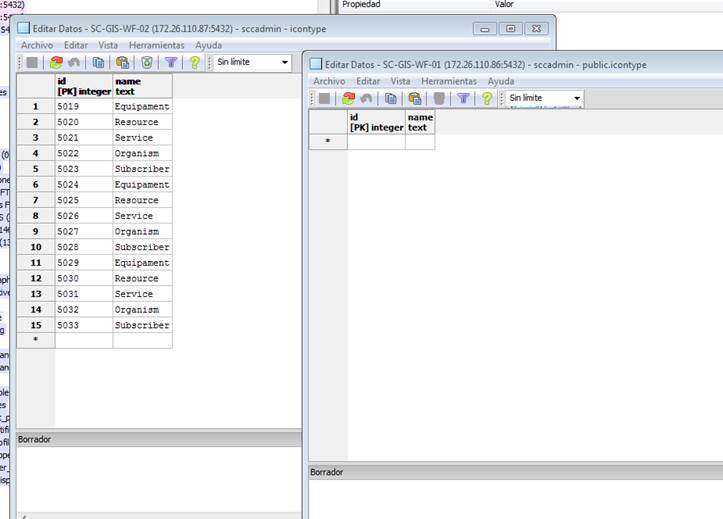
Task: Expand 'Sin límite' dropdown in SC-GIS-WF-02 window
Action: [x=284, y=62]
